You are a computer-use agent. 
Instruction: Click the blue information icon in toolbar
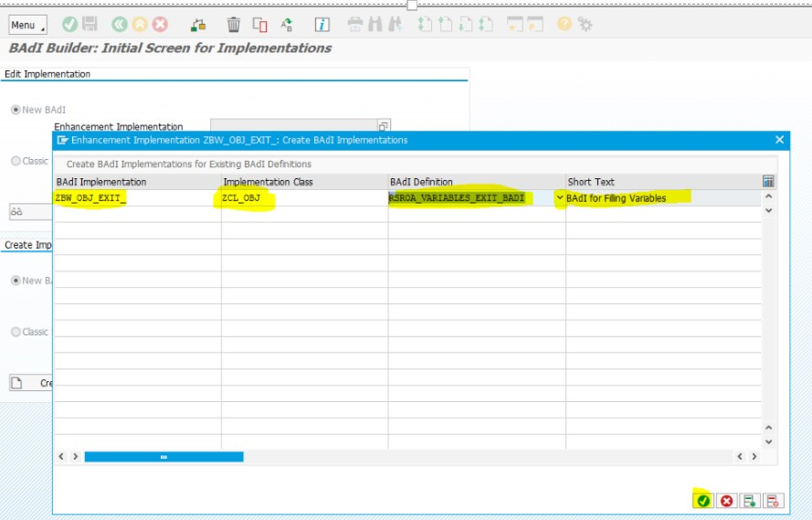(x=322, y=25)
